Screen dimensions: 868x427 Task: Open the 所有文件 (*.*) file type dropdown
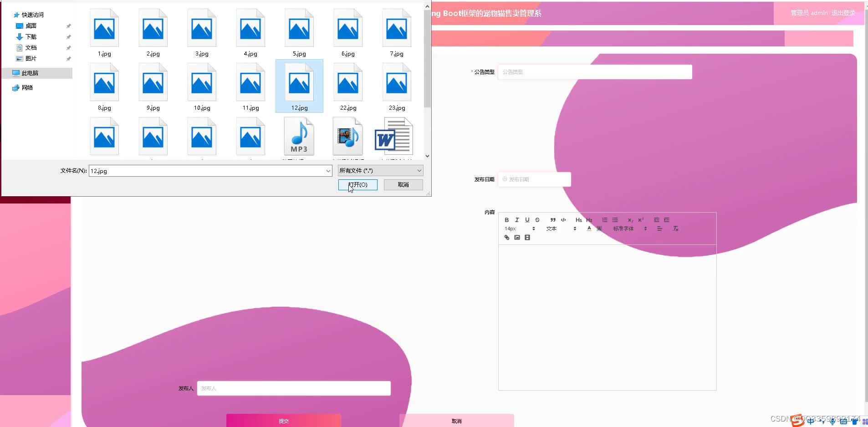[x=380, y=171]
